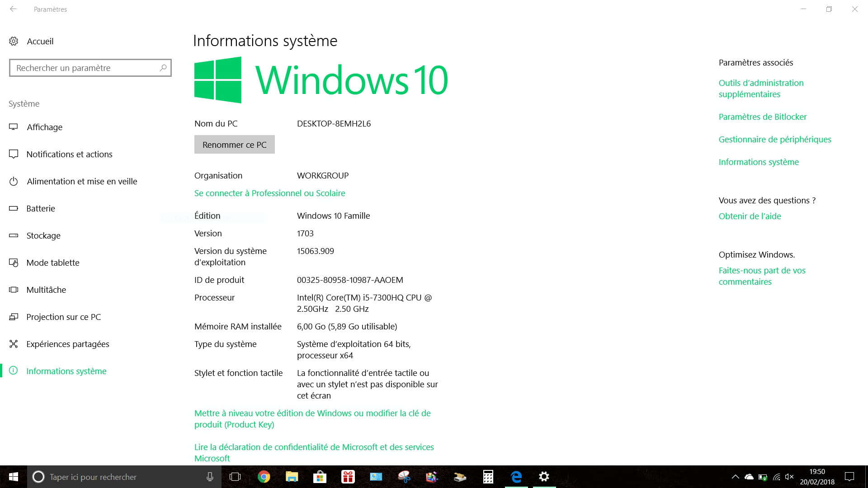Screen dimensions: 868x488
Task: Click the muted volume tray icon
Action: pos(789,477)
